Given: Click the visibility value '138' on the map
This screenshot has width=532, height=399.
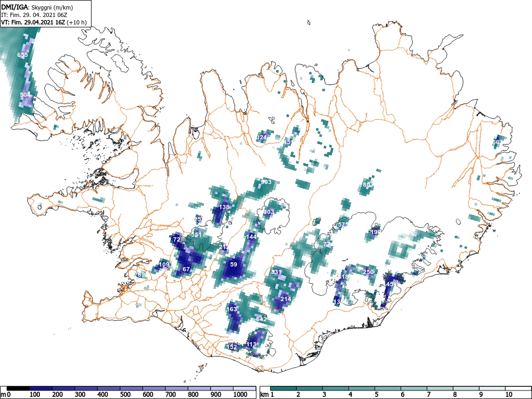Looking at the screenshot, I should point(224,207).
